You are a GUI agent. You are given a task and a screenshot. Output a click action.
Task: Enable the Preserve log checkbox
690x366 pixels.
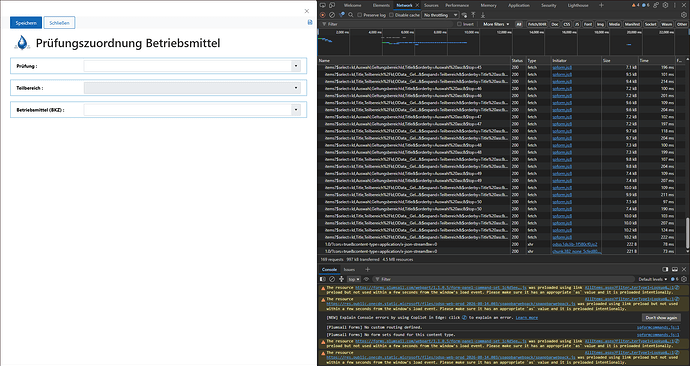click(x=360, y=15)
